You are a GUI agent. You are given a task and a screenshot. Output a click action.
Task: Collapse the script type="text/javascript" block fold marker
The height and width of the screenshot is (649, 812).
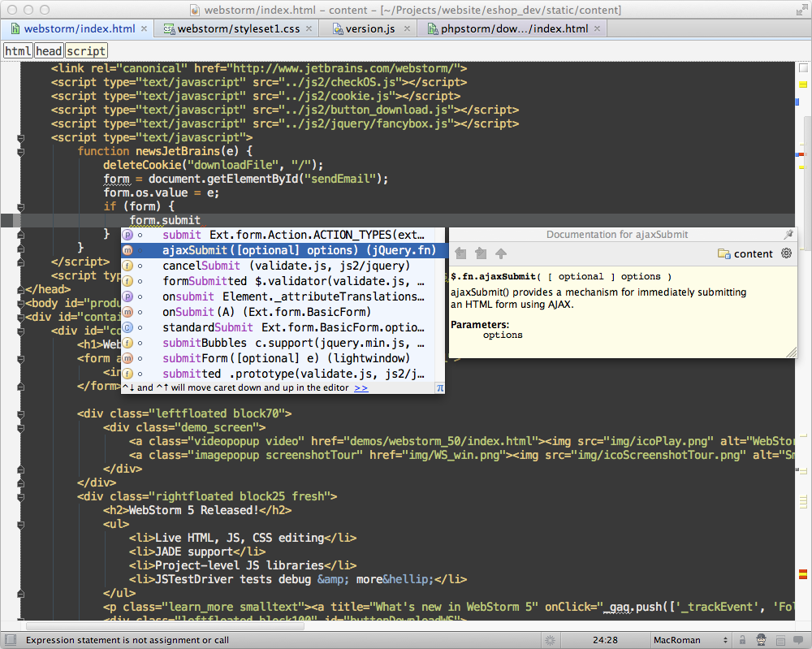click(x=21, y=138)
